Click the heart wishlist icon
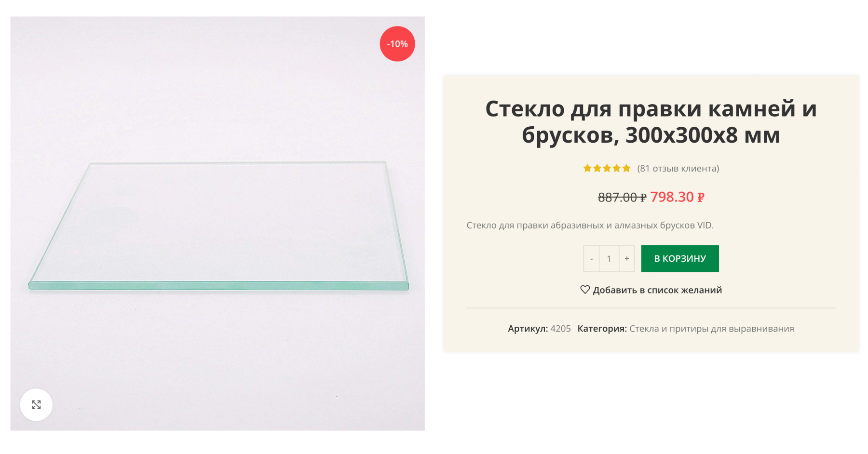The image size is (868, 454). pyautogui.click(x=585, y=290)
